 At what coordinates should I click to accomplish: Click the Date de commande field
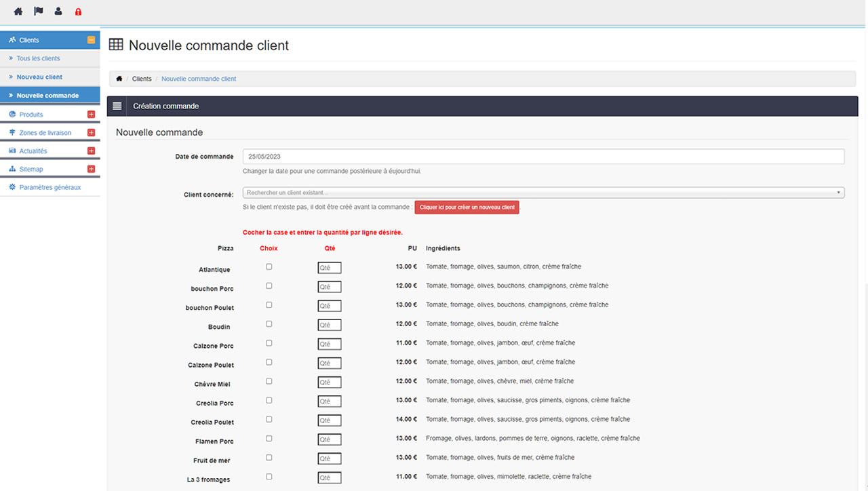coord(543,157)
